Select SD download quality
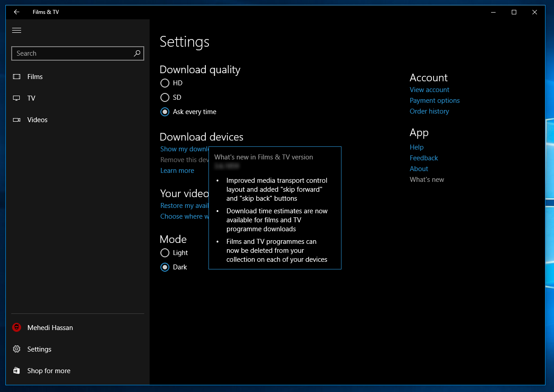Screen dimensions: 554x392 [165, 97]
